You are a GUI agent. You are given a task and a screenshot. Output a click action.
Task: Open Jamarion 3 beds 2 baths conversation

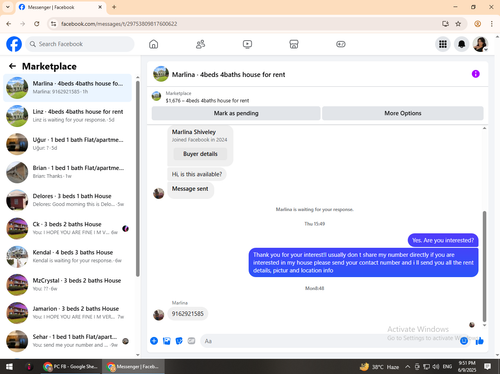(68, 313)
